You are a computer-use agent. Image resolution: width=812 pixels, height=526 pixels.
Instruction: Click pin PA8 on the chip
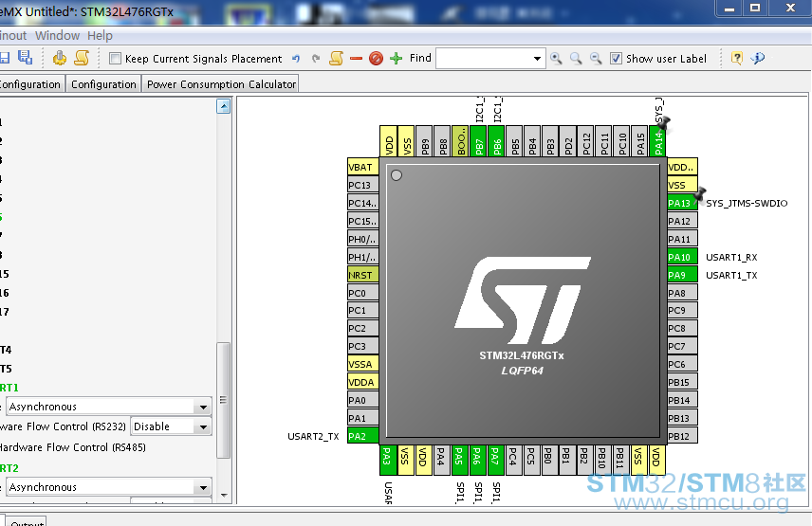point(682,293)
